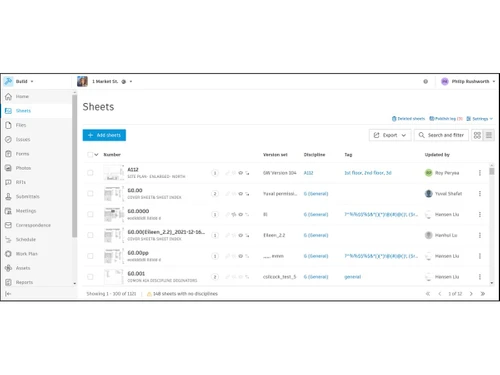
Task: Open the Build product switcher dropdown
Action: pyautogui.click(x=32, y=81)
